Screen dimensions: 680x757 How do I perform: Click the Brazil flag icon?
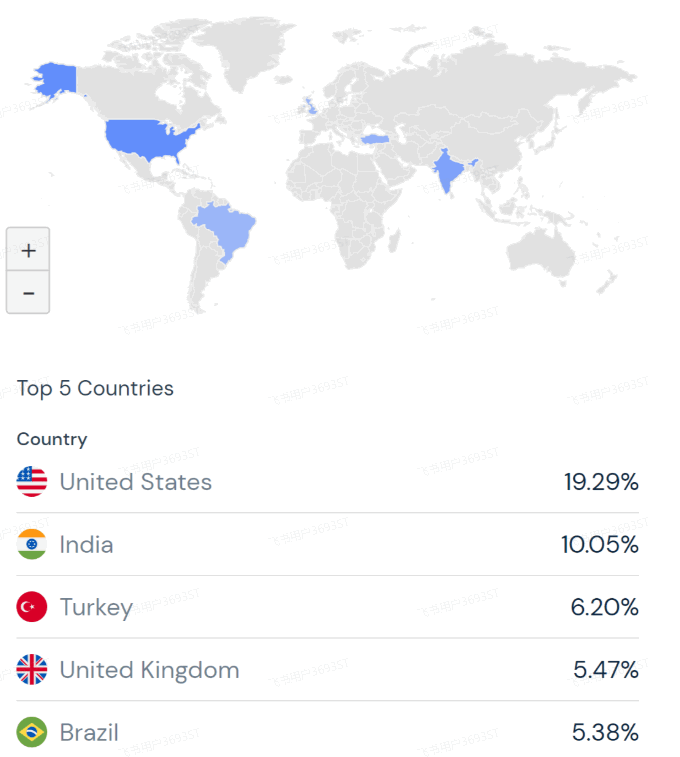pos(32,732)
